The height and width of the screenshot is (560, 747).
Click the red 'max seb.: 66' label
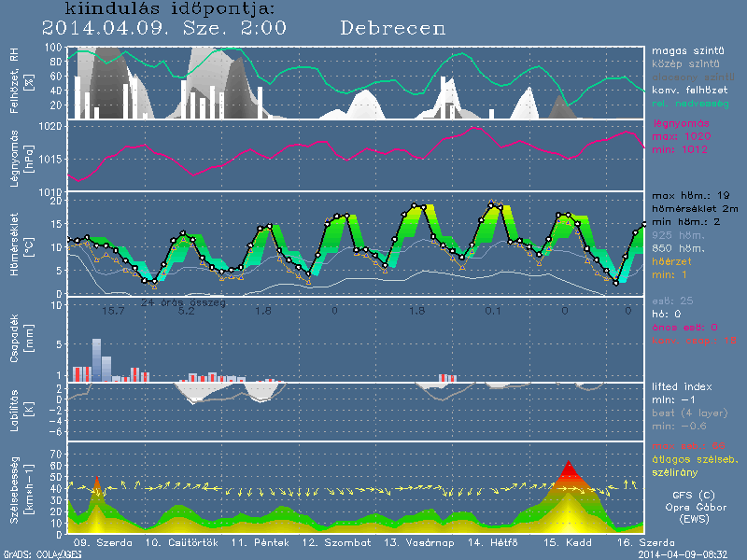(x=686, y=445)
